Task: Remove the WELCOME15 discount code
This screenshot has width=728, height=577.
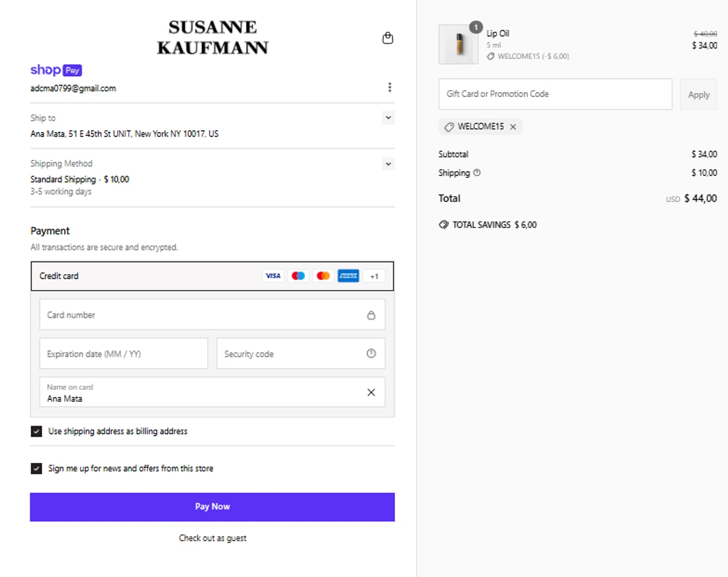Action: (x=513, y=127)
